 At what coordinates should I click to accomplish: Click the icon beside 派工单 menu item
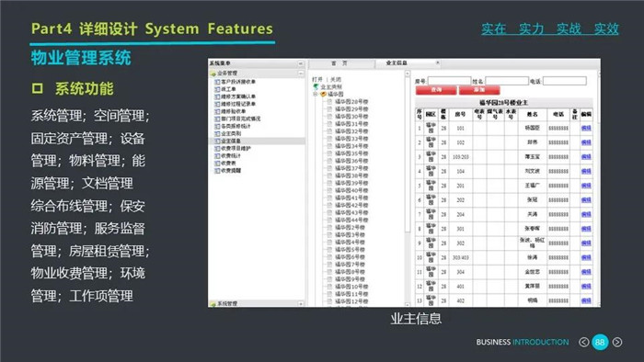(x=217, y=89)
